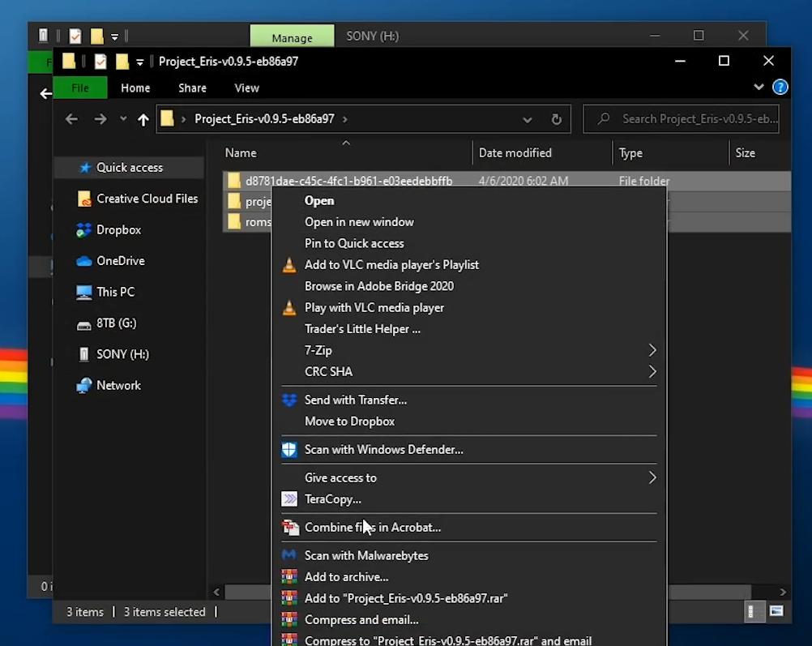Select This PC in navigation pane
Image resolution: width=812 pixels, height=646 pixels.
click(x=115, y=292)
